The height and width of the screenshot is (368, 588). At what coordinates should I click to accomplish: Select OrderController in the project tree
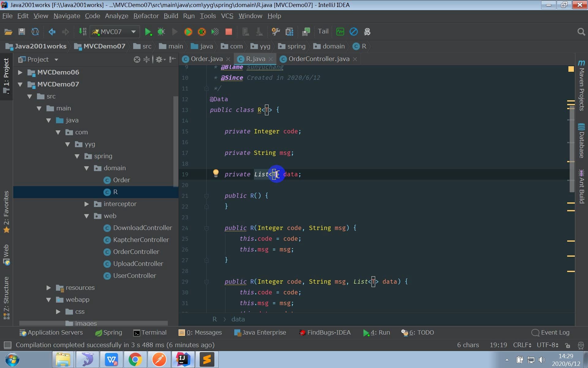point(136,252)
